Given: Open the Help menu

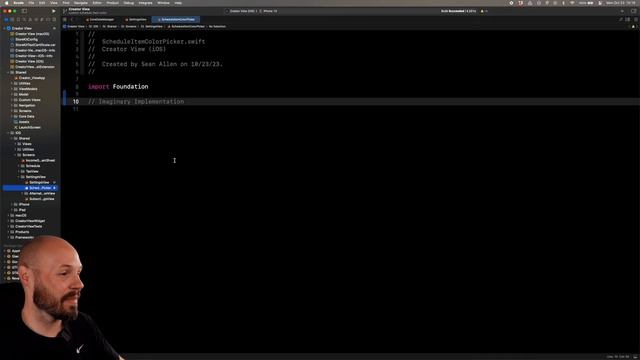Looking at the screenshot, I should tap(178, 3).
